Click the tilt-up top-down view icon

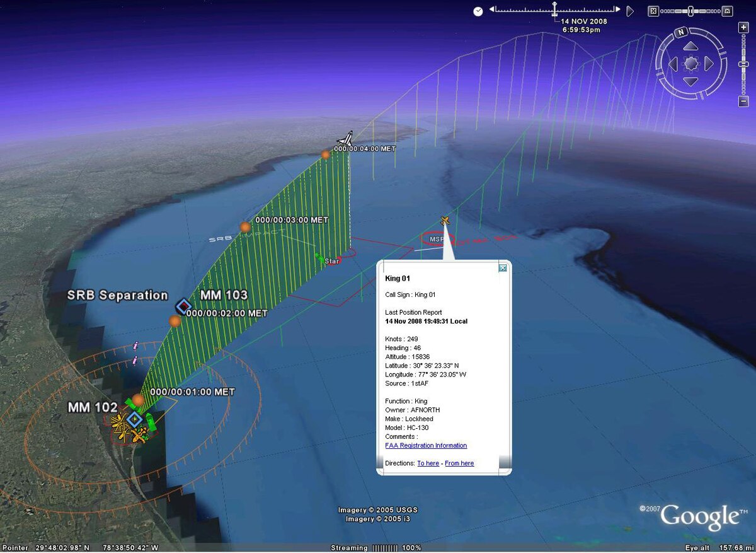[x=653, y=11]
